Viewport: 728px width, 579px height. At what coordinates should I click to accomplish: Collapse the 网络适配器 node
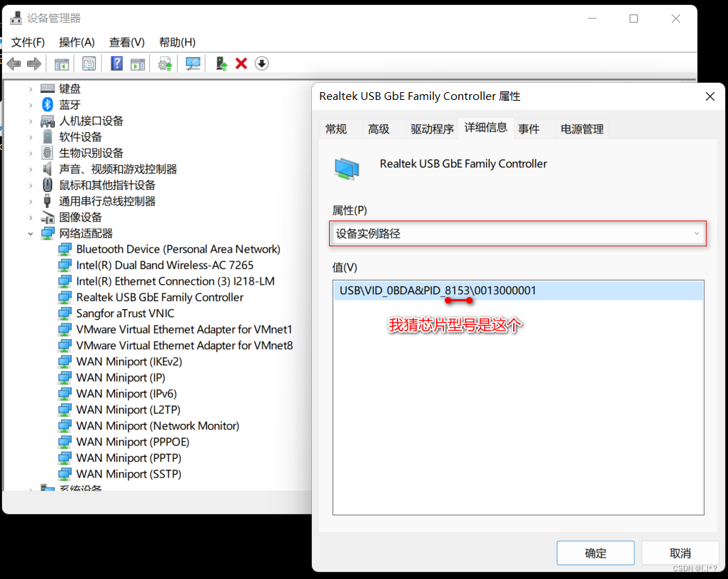click(x=31, y=233)
